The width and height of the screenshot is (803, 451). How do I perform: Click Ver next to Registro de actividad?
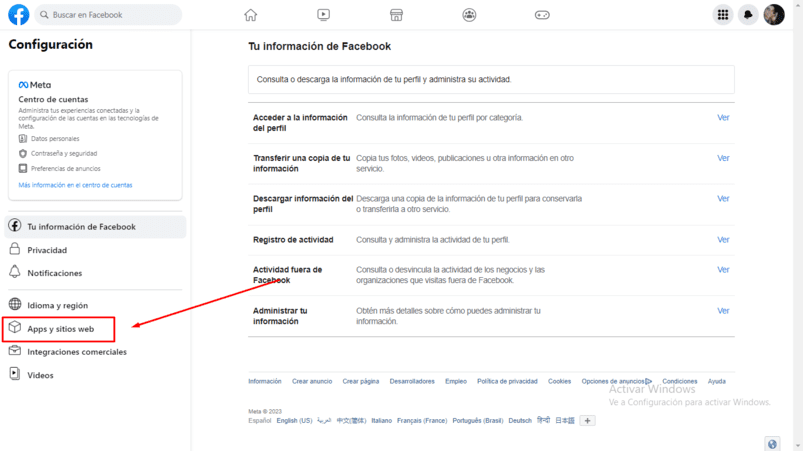[723, 240]
